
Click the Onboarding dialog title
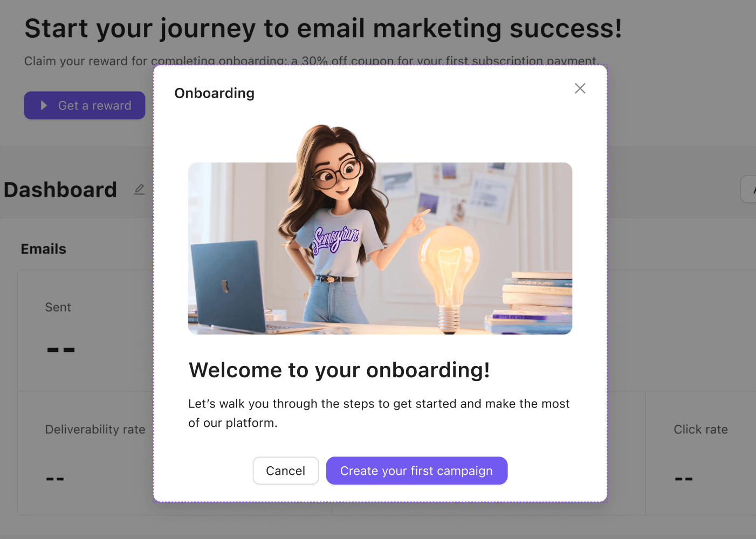pos(214,93)
